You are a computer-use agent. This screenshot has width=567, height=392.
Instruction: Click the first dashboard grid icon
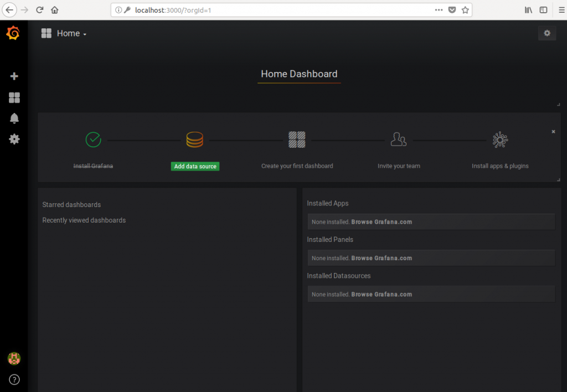coord(297,140)
